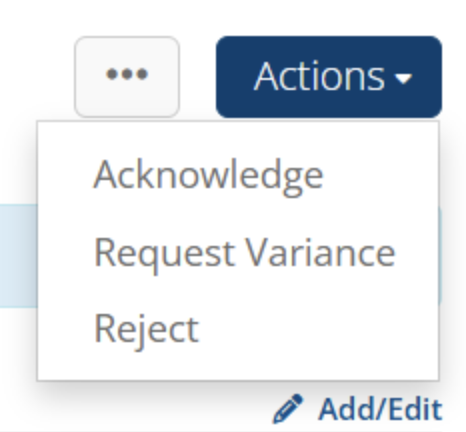Click the edit pencil glyph
The image size is (466, 432).
tap(288, 409)
